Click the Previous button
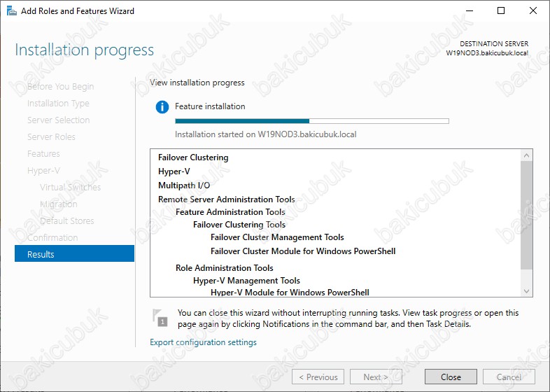Viewport: 550px width, 392px height. (x=318, y=377)
